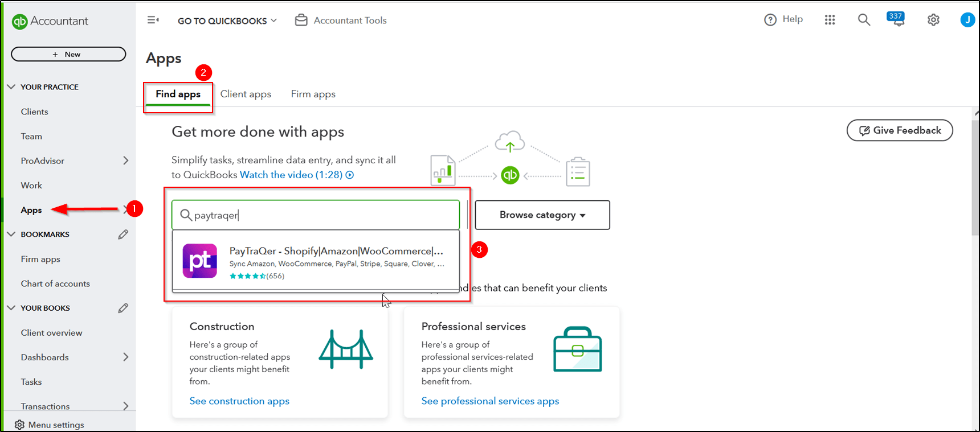980x432 pixels.
Task: Click the plus New button
Action: click(68, 54)
